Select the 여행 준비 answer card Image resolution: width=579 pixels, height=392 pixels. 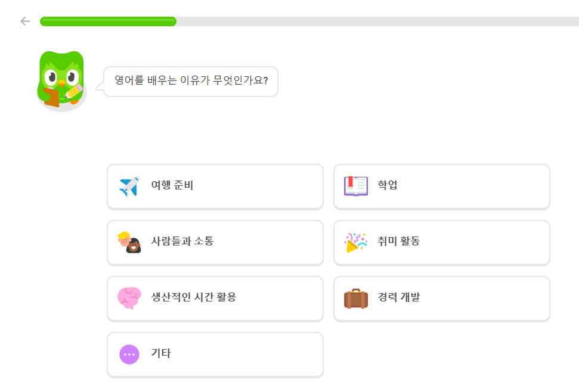215,186
